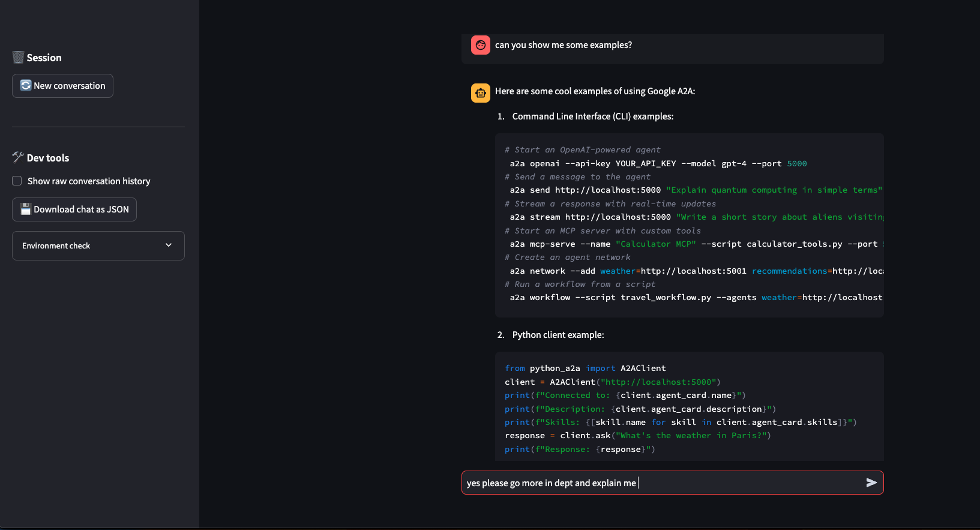
Task: Expand the Environment check section
Action: tap(98, 245)
